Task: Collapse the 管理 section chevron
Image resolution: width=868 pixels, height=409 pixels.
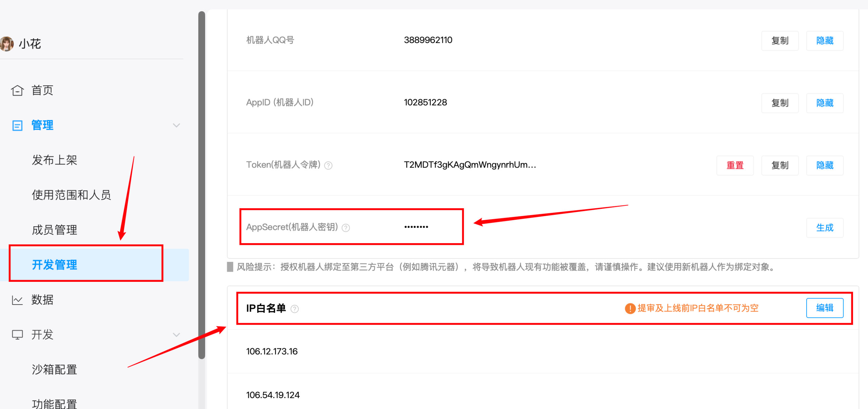Action: click(x=176, y=125)
